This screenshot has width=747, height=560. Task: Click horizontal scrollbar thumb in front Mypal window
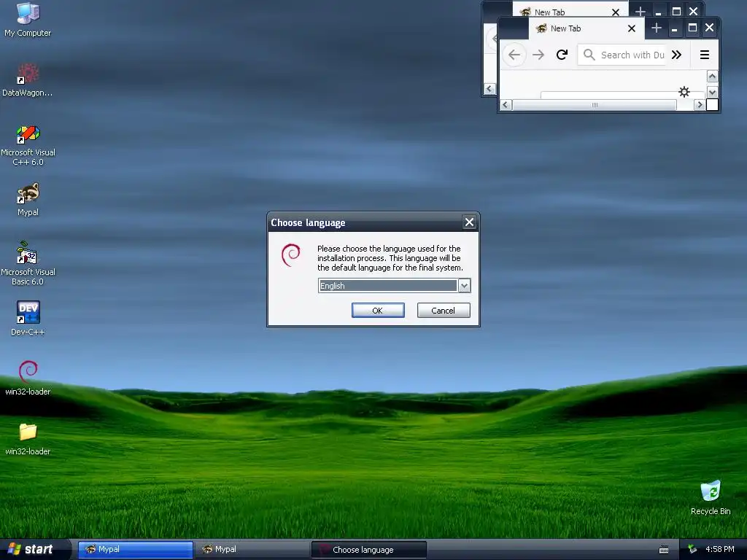pos(595,105)
